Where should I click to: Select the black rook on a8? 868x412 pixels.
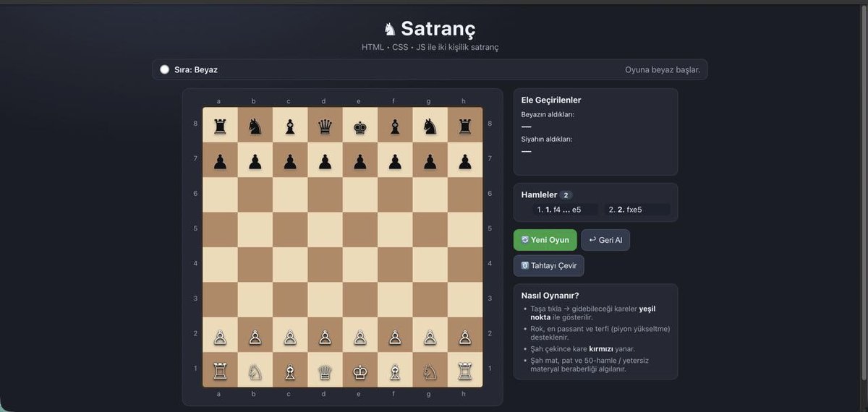220,127
